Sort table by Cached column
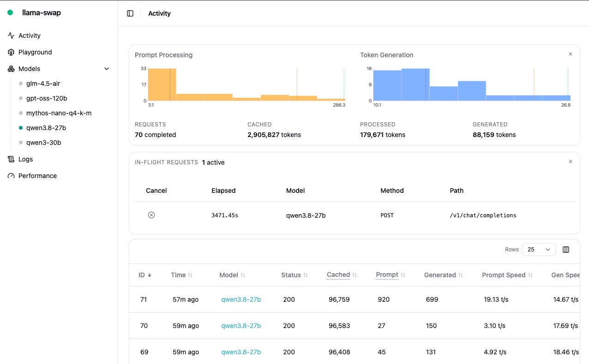 (342, 274)
